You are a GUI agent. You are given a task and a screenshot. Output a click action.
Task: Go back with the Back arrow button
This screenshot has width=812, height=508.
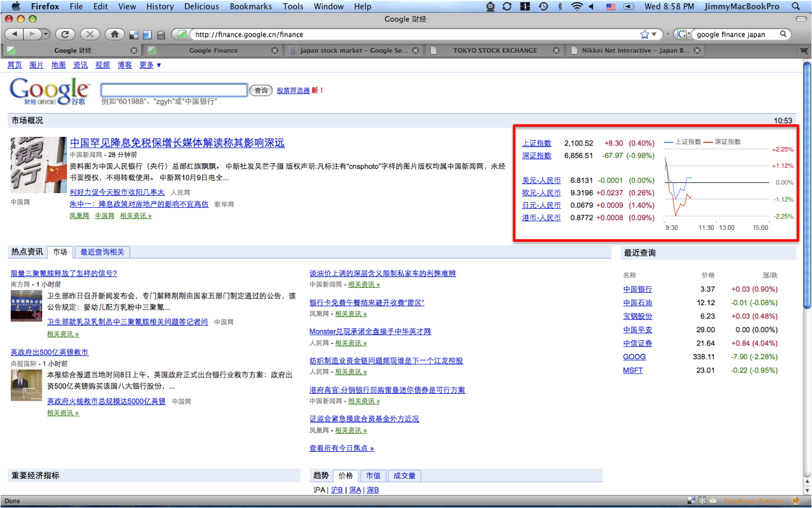(x=14, y=34)
